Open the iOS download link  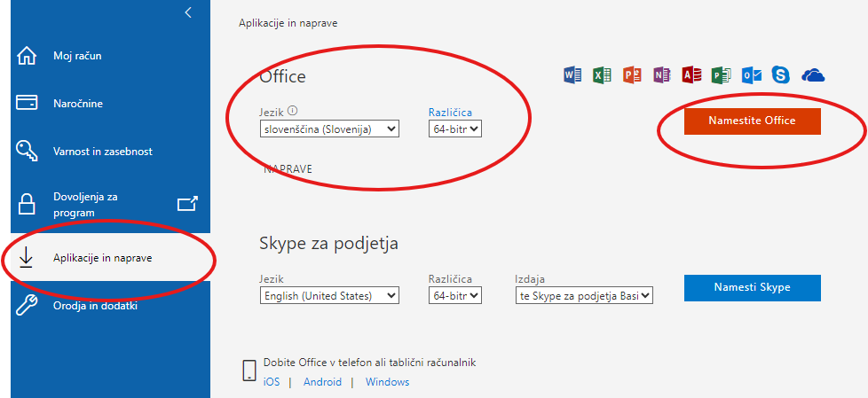[x=272, y=382]
